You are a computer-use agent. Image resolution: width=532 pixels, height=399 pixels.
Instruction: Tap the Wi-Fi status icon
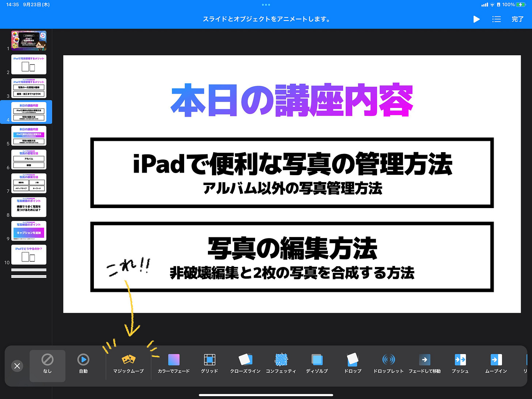(492, 5)
